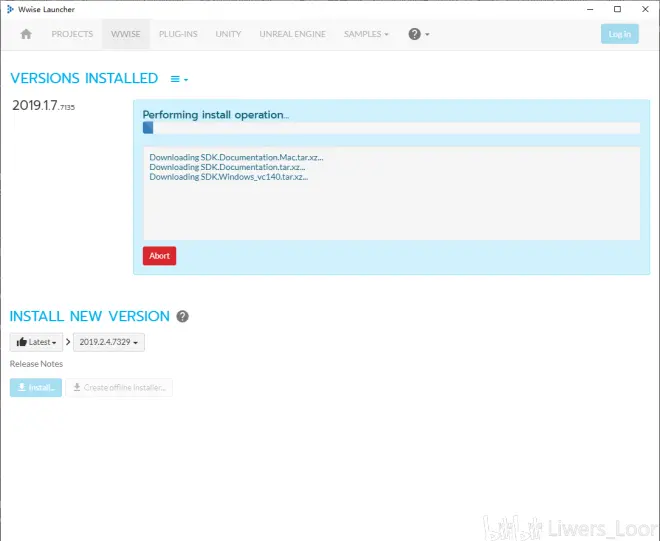Click the Downloading SDK.Documentation.Mac.tar.xz log line
This screenshot has height=541, width=660.
(236, 157)
